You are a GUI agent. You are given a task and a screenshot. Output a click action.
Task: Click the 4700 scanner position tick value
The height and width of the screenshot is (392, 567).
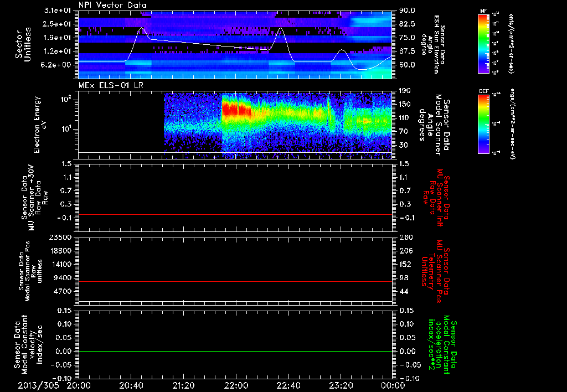[x=64, y=291]
